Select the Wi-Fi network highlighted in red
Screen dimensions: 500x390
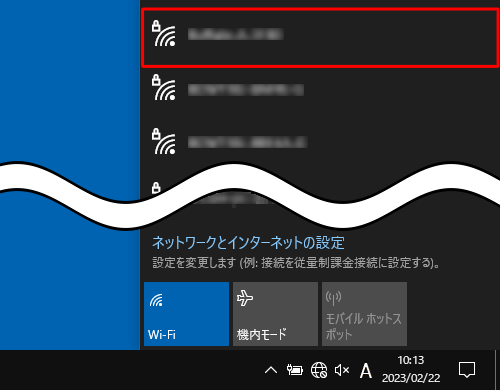point(320,38)
